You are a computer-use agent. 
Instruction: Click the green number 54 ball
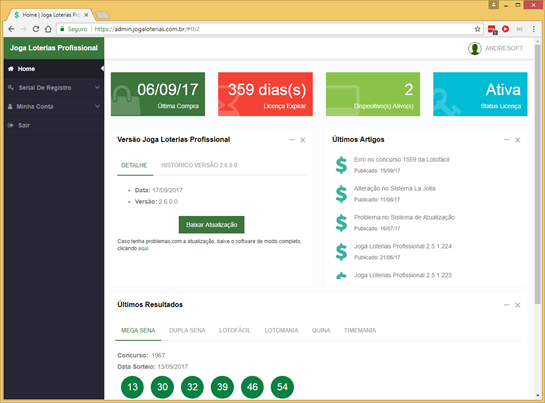[x=282, y=387]
